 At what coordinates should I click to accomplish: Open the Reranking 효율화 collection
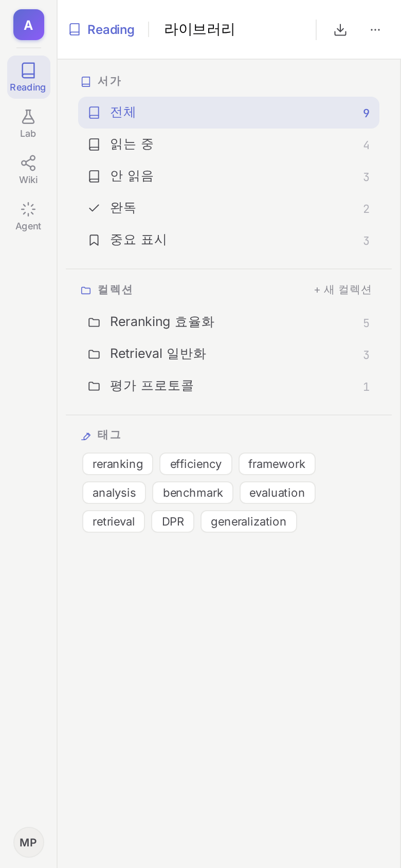pyautogui.click(x=229, y=322)
